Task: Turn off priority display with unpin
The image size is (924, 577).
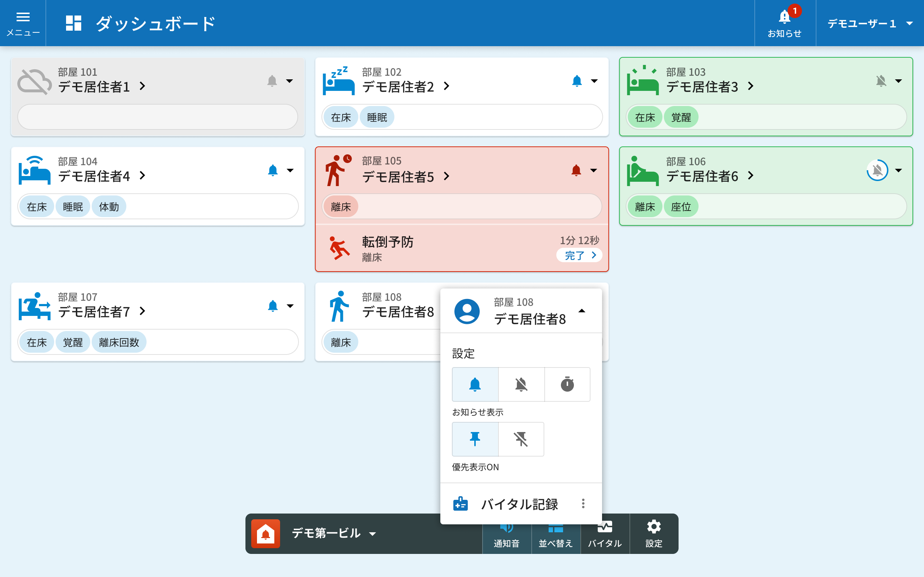Action: (521, 439)
